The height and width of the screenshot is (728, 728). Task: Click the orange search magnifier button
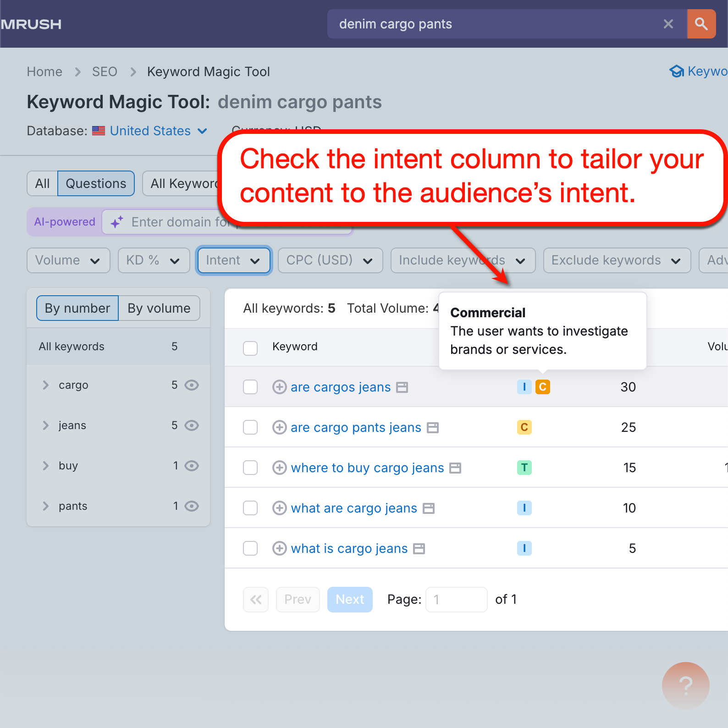(701, 24)
